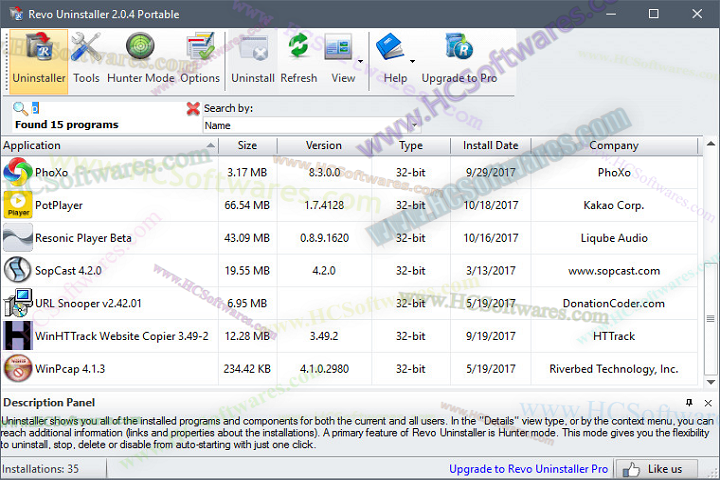Click the 3/13/2017 install date cell
Viewport: 720px width, 480px height.
coord(490,271)
